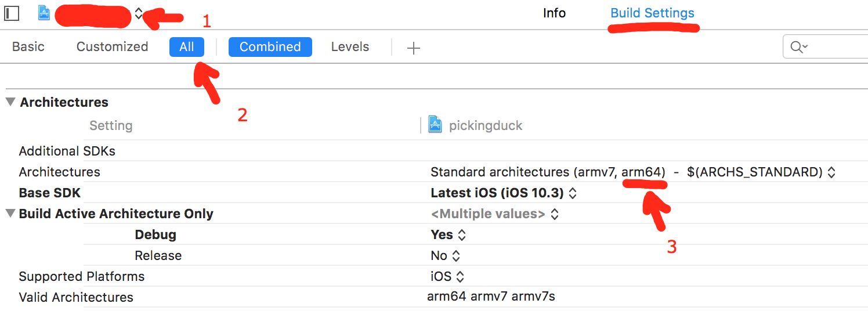Screen dimensions: 868x325
Task: Click the Xcode project file icon
Action: (44, 13)
